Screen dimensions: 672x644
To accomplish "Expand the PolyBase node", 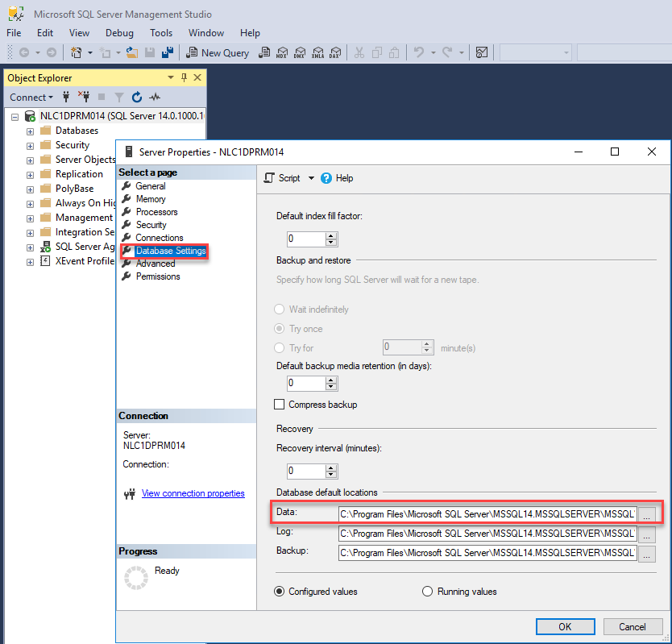I will [x=30, y=189].
